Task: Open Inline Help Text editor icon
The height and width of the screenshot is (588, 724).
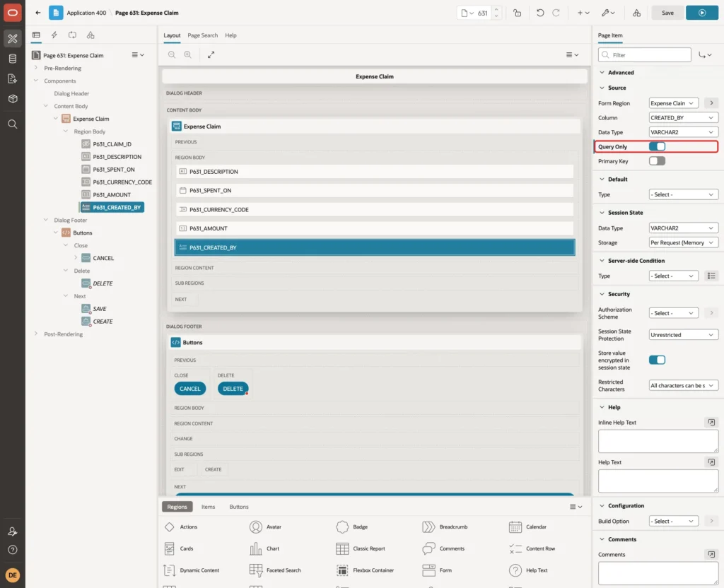Action: [x=711, y=423]
